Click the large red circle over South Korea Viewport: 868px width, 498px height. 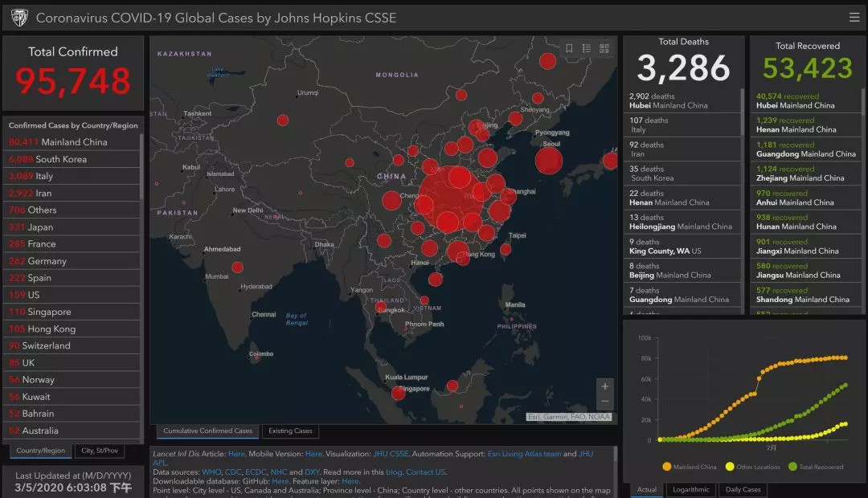[548, 161]
